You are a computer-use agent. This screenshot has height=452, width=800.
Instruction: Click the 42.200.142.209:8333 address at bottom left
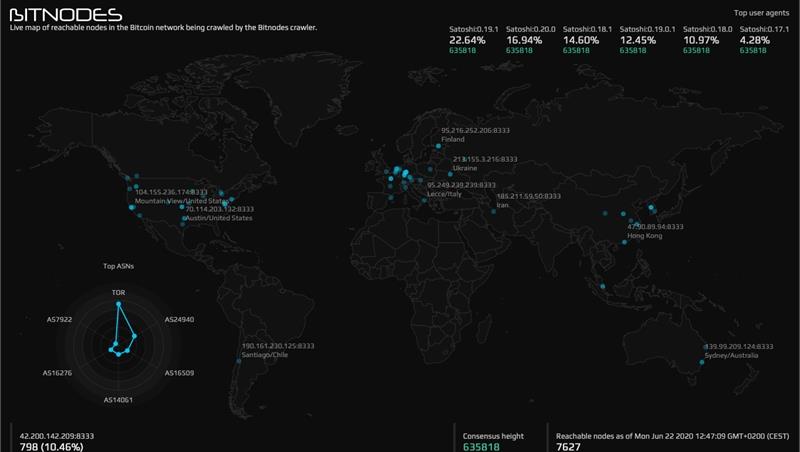tap(57, 436)
